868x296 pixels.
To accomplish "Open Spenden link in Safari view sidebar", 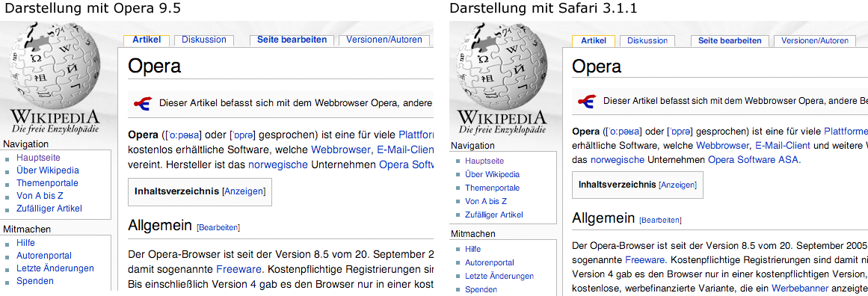I will 481,289.
